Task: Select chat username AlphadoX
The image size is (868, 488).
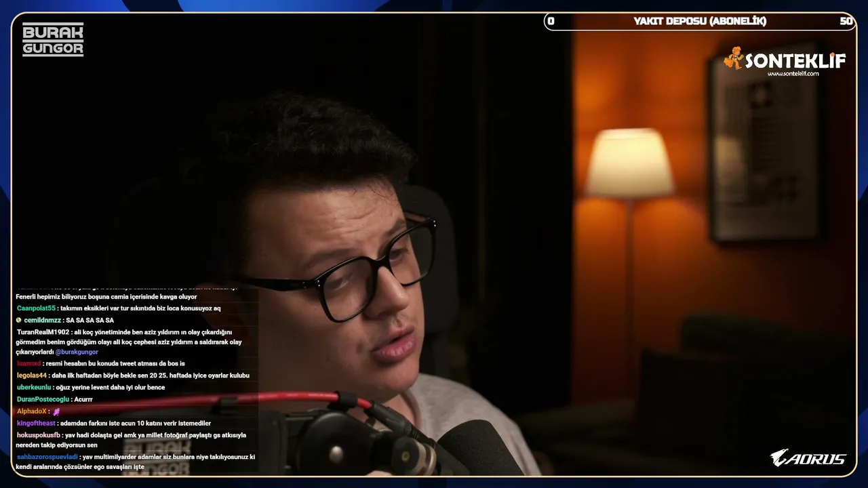Action: coord(32,411)
